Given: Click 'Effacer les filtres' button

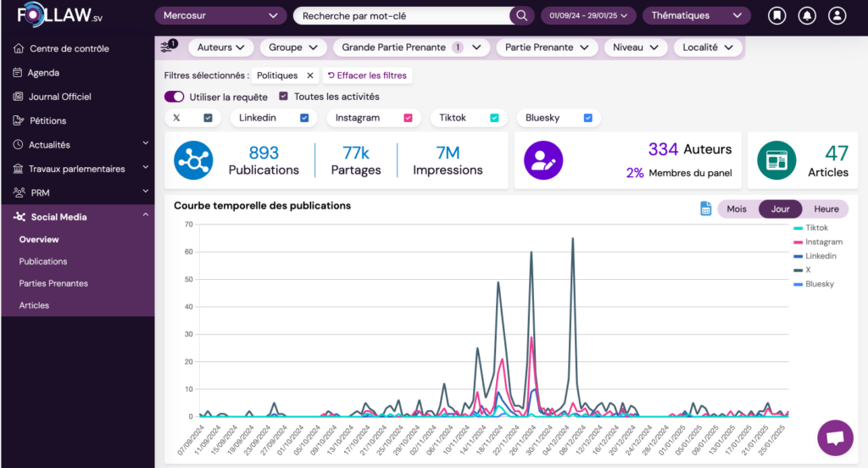Looking at the screenshot, I should pyautogui.click(x=368, y=75).
